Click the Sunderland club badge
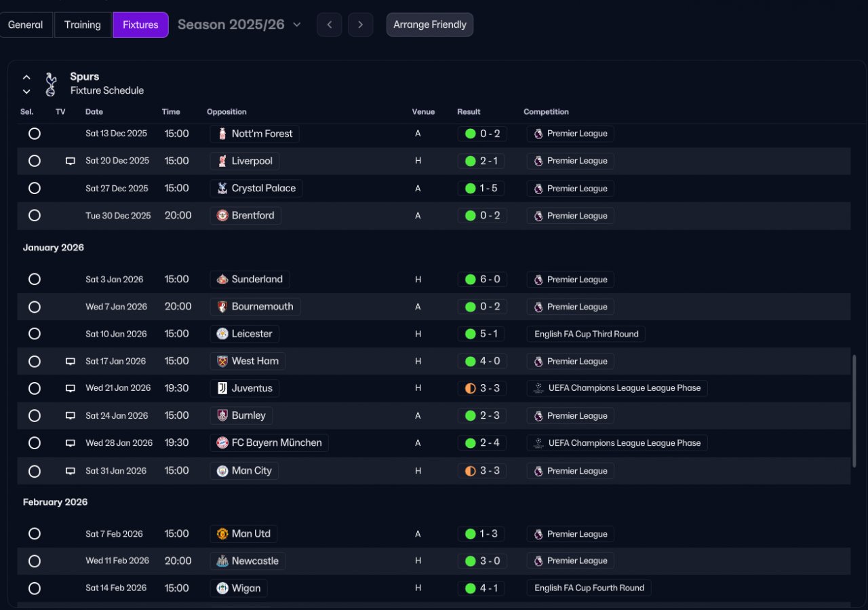This screenshot has width=868, height=610. point(222,279)
